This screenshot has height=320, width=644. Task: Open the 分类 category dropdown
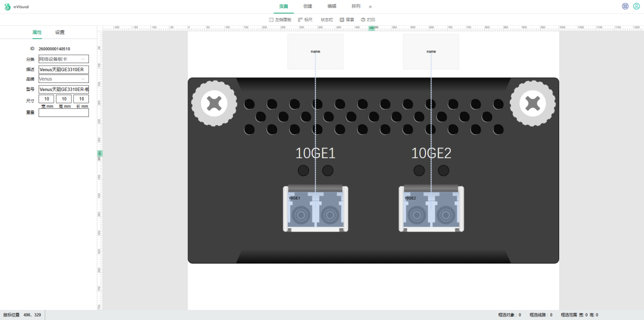click(64, 59)
